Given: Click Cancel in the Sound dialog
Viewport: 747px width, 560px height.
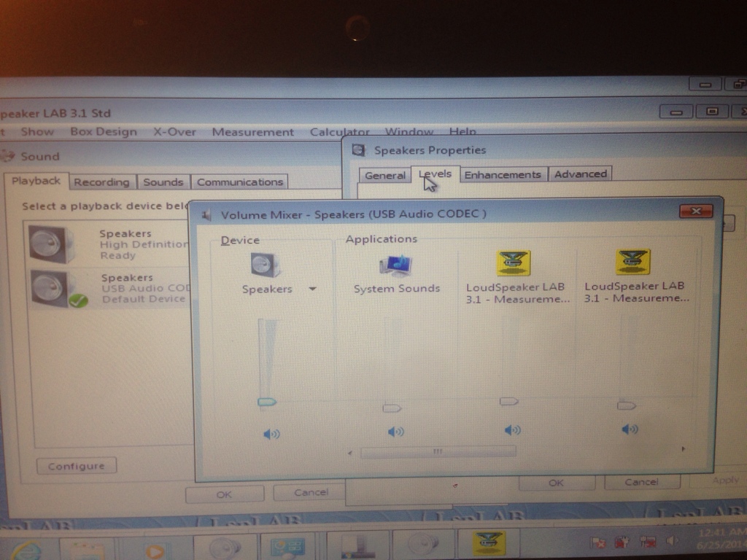Looking at the screenshot, I should pos(311,492).
